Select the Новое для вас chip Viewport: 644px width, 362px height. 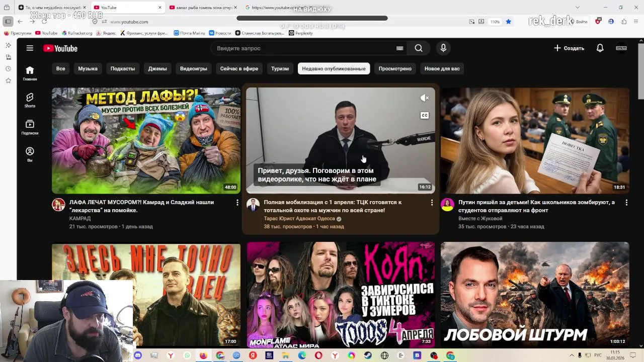442,68
